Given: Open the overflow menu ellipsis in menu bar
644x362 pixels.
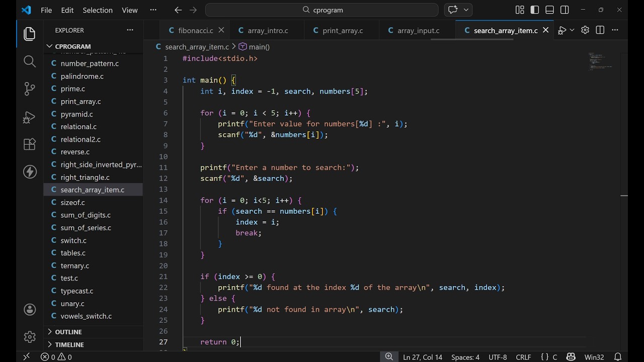Looking at the screenshot, I should coord(153,10).
